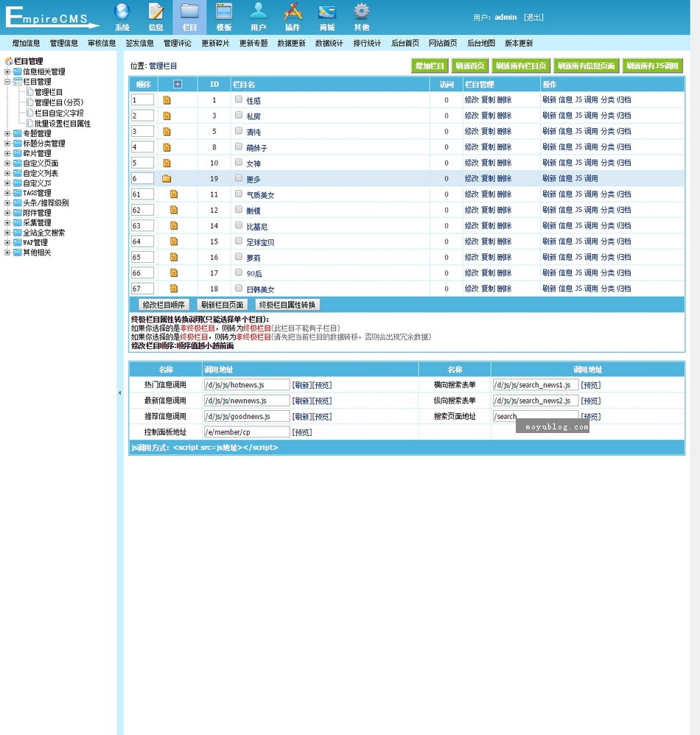This screenshot has width=700, height=735.
Task: Click the file icon in the 性感 row
Action: pos(167,100)
